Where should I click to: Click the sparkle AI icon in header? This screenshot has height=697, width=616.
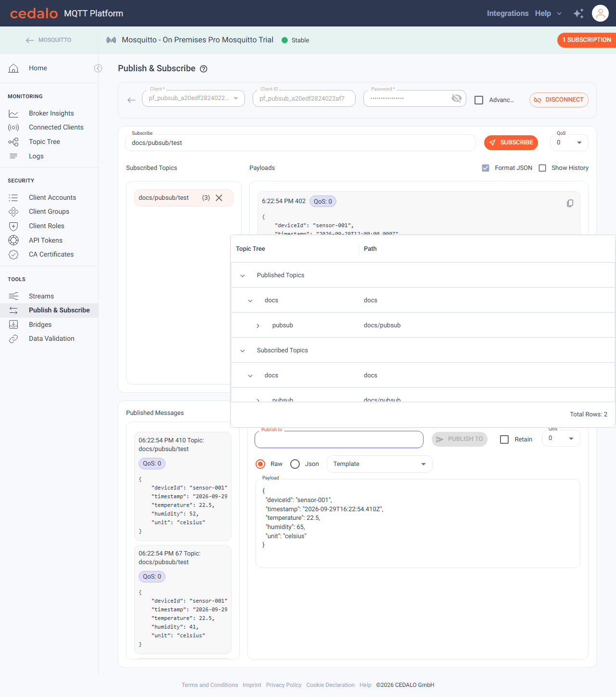pos(578,13)
